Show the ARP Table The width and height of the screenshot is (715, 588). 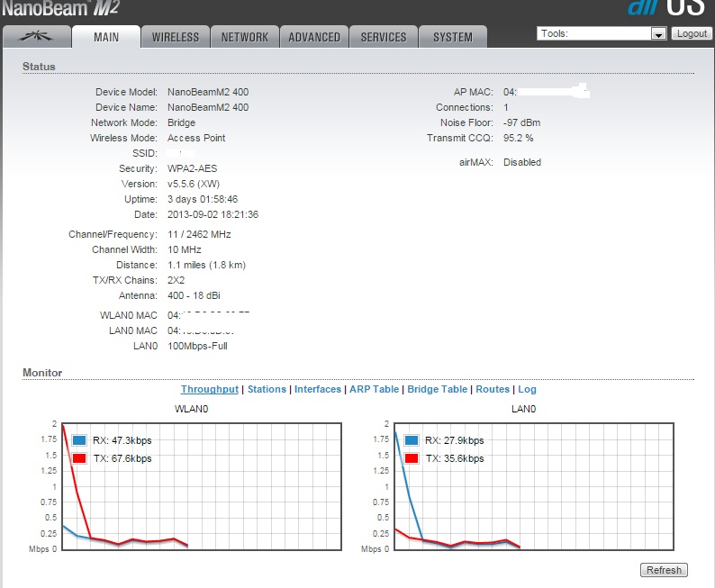(x=374, y=389)
